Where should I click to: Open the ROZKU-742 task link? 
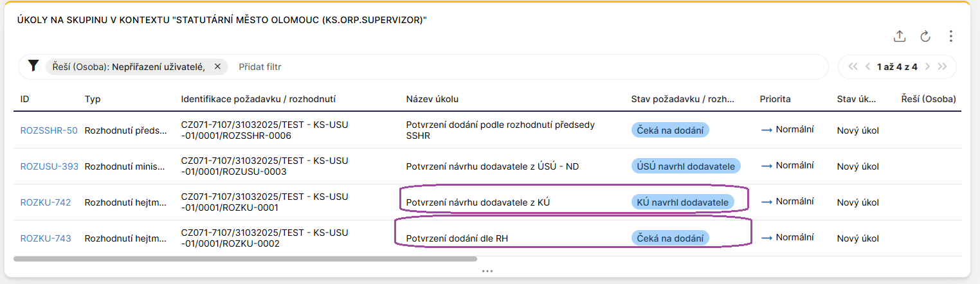[46, 202]
